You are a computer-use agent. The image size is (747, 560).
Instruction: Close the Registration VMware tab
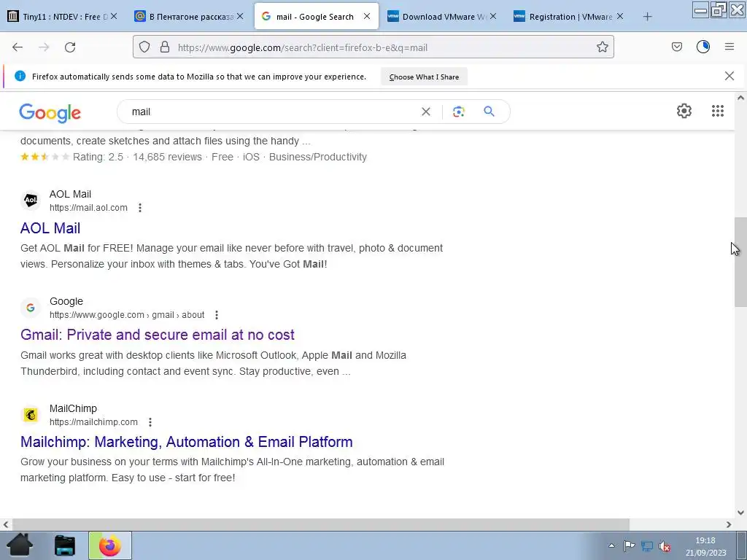coord(620,16)
